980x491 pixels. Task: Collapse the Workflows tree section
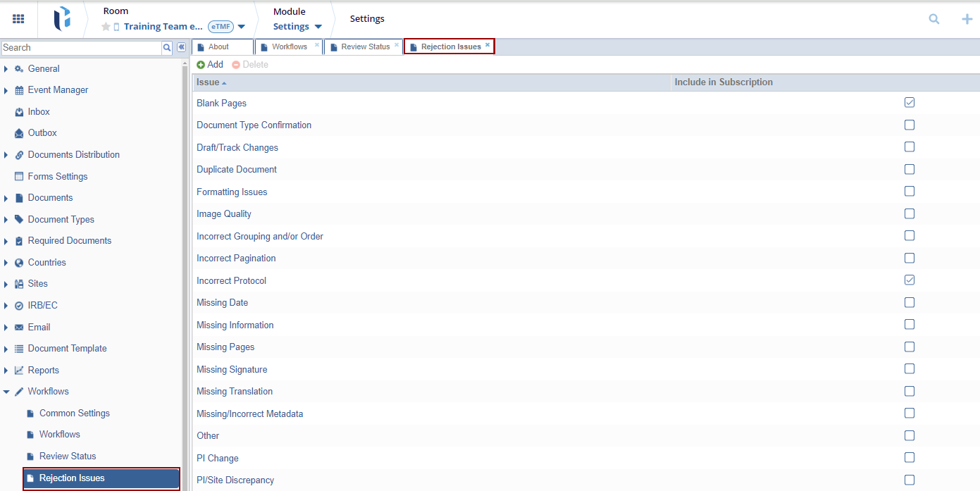[x=6, y=392]
